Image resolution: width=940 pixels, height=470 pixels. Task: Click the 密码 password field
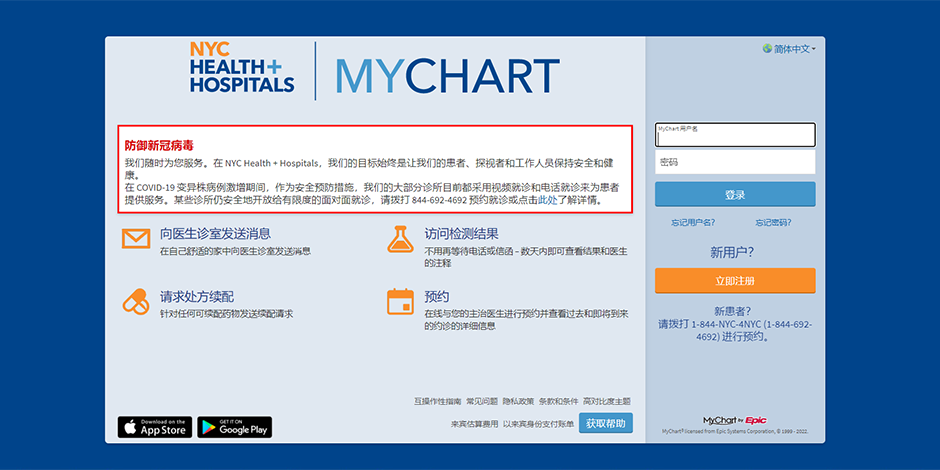tap(735, 162)
